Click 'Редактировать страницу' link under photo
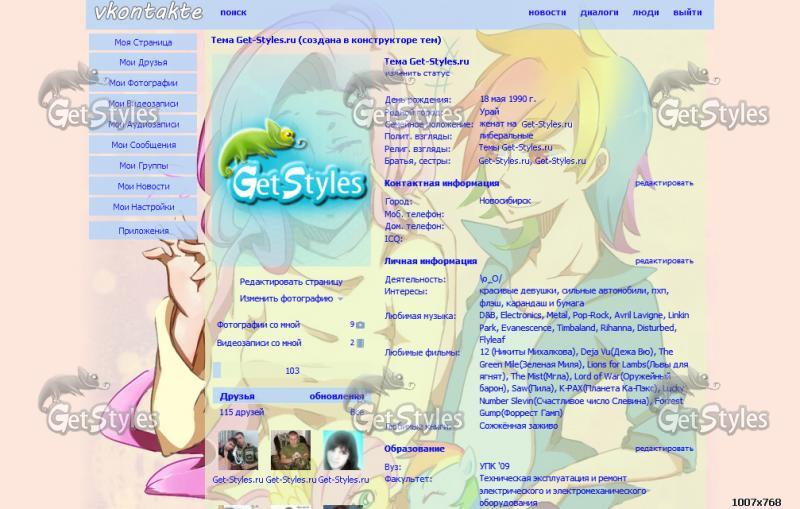800x509 pixels. (290, 282)
